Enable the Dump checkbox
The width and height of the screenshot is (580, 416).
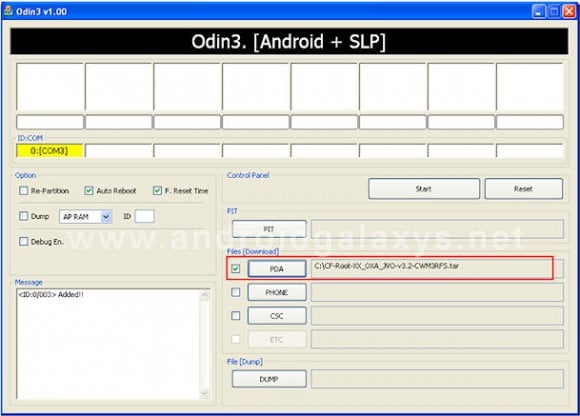[x=23, y=216]
